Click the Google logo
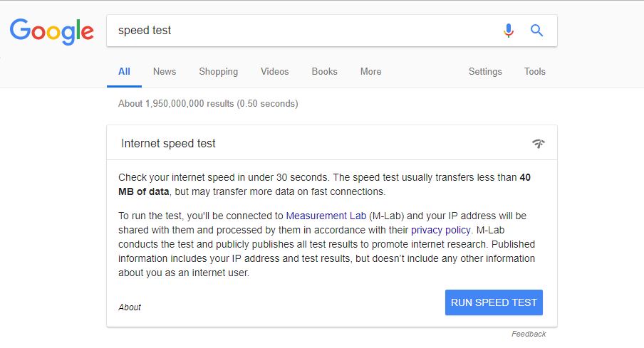 (52, 31)
